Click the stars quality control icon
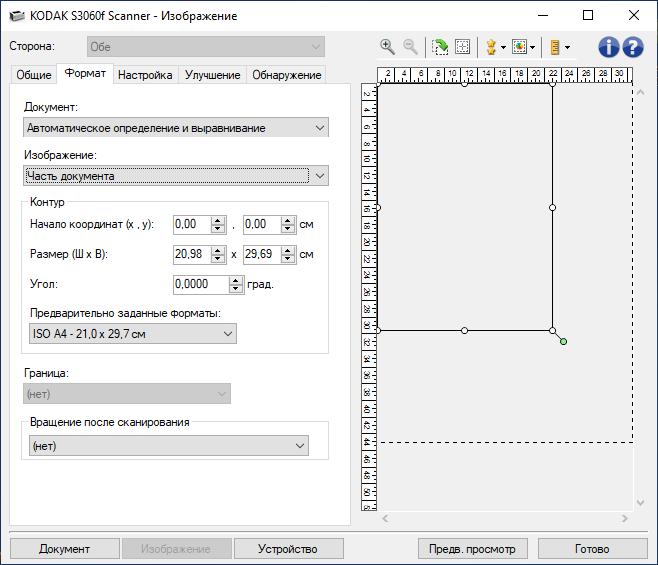The width and height of the screenshot is (658, 565). [x=491, y=47]
